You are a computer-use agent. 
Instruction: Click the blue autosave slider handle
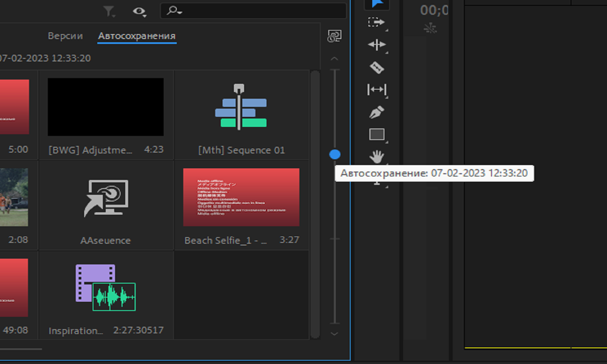click(335, 154)
